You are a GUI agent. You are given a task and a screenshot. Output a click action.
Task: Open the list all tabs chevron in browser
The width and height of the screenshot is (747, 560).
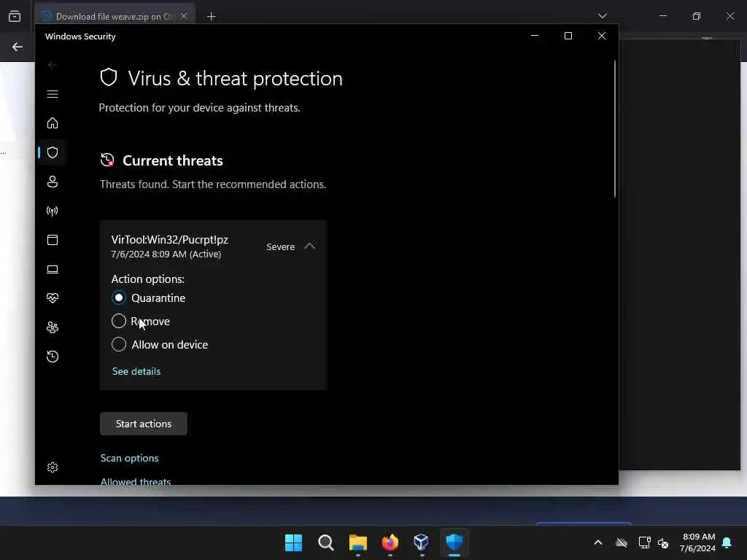[602, 16]
